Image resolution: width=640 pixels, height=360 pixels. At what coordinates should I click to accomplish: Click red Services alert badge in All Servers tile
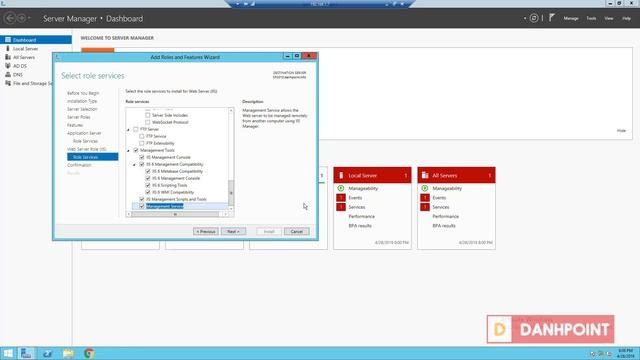point(425,207)
